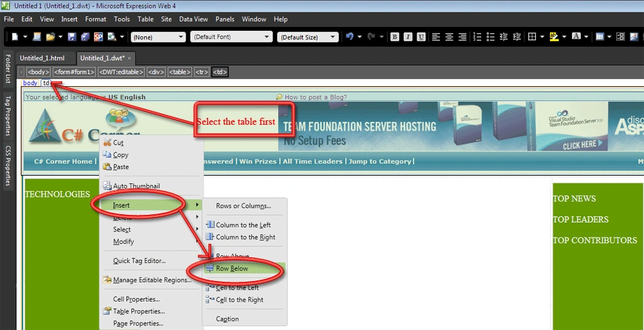Screen dimensions: 644x330
Task: Open the Panels menu
Action: click(x=225, y=19)
